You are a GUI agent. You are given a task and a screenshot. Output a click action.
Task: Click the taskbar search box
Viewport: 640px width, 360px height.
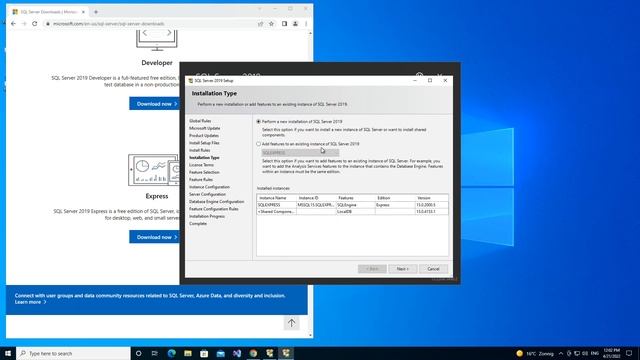[73, 353]
